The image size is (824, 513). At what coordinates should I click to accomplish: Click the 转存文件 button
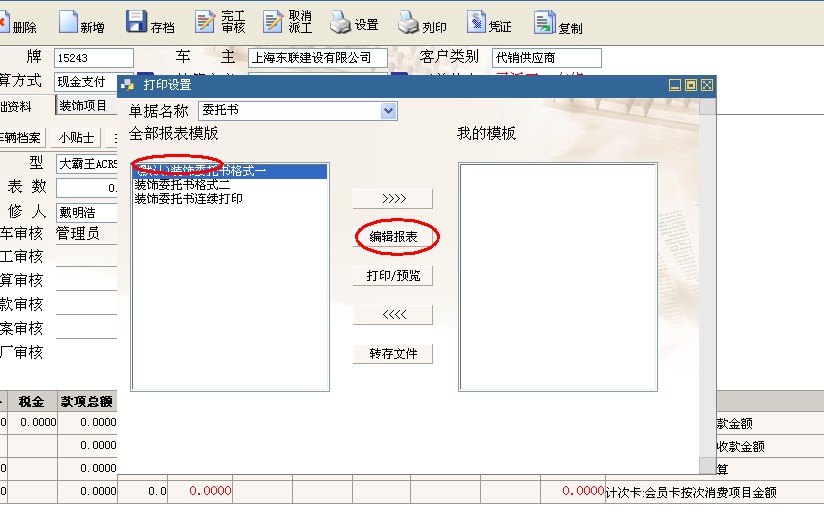click(x=393, y=354)
